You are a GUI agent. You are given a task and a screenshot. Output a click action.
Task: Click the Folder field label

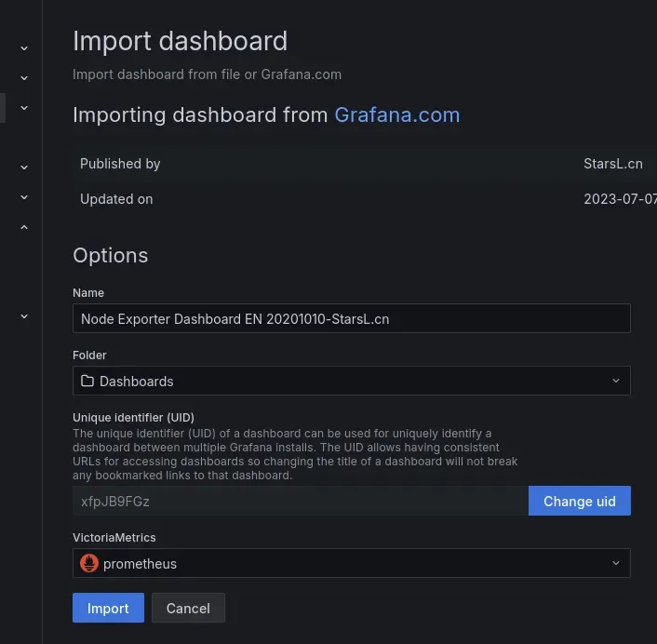[x=89, y=355]
